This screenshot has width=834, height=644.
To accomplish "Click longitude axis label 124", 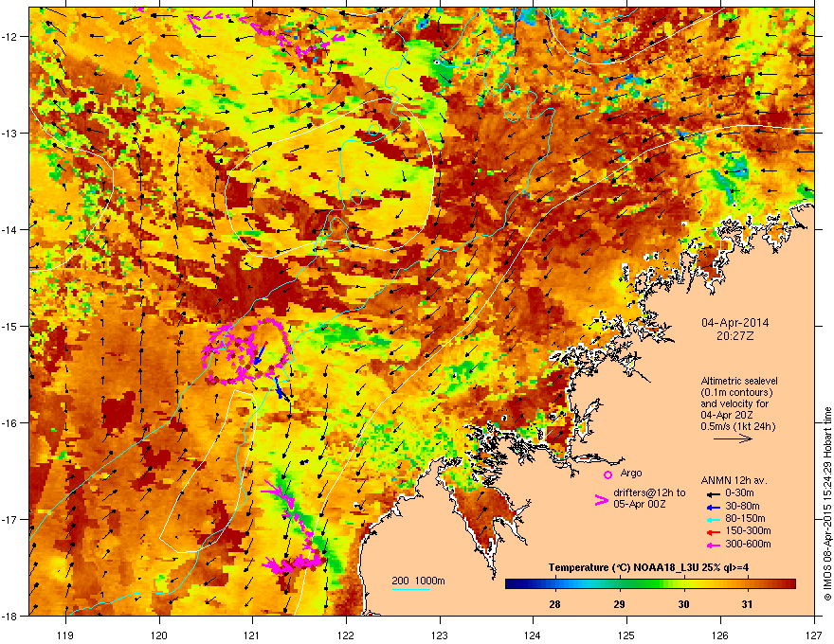I will coord(533,635).
